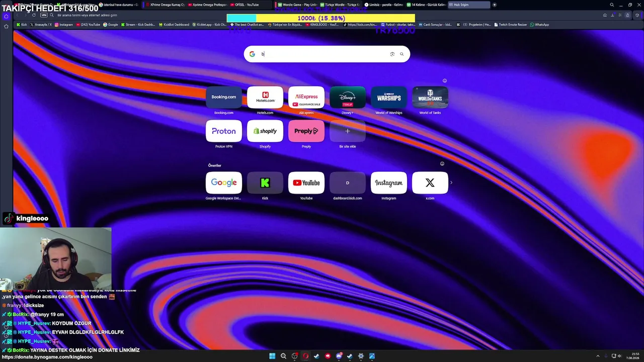644x362 pixels.
Task: Open the 'Canlı Sonuçlar' bookmark
Action: coord(435,25)
